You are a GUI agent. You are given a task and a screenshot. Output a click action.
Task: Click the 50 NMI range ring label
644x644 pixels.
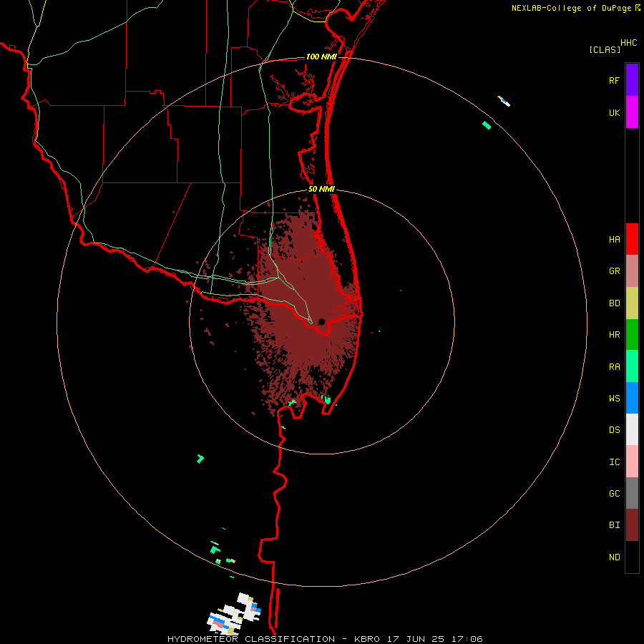click(x=321, y=189)
